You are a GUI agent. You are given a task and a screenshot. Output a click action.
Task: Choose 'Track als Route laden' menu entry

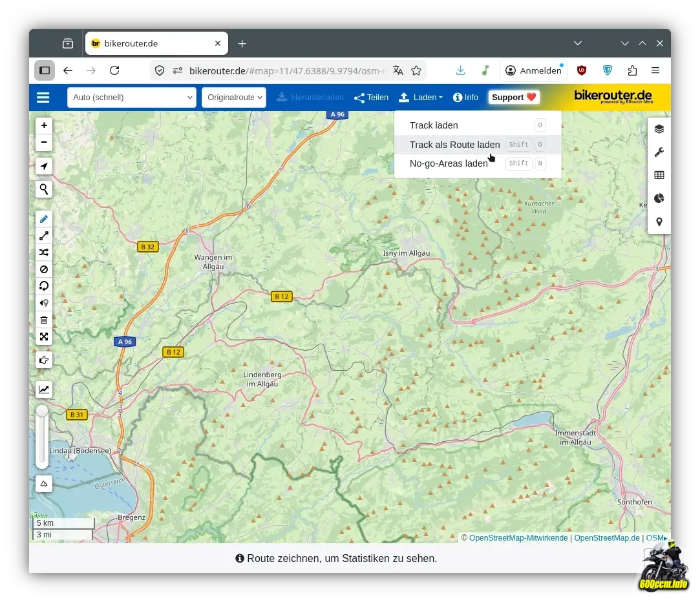[454, 145]
